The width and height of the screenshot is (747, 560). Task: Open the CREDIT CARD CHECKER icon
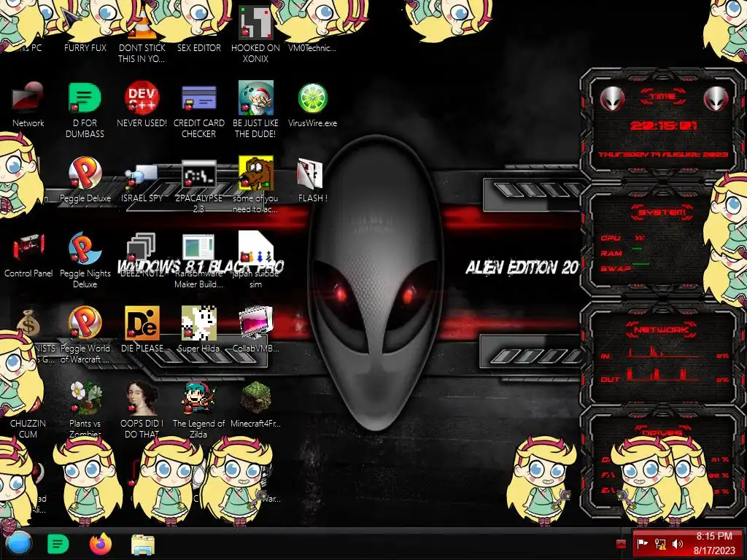pos(198,98)
